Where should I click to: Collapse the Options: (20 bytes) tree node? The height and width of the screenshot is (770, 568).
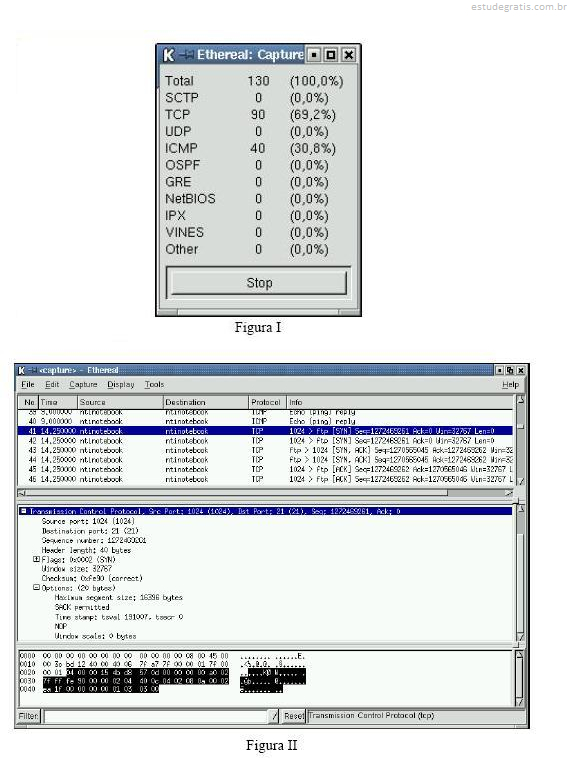36,587
